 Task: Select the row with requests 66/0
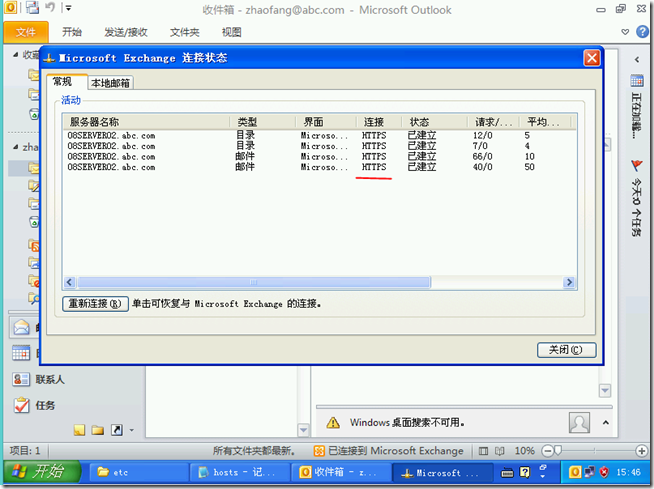point(319,156)
